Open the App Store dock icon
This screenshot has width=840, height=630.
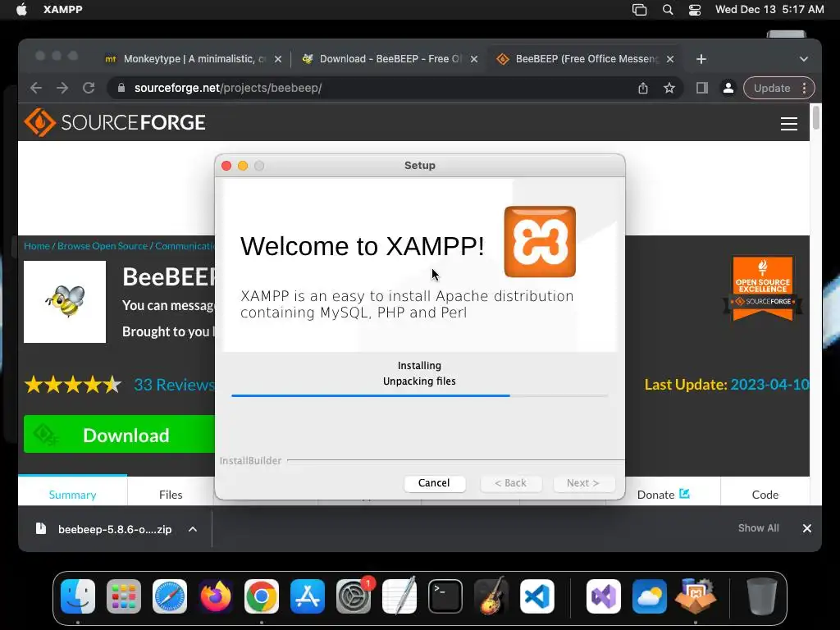(x=308, y=596)
